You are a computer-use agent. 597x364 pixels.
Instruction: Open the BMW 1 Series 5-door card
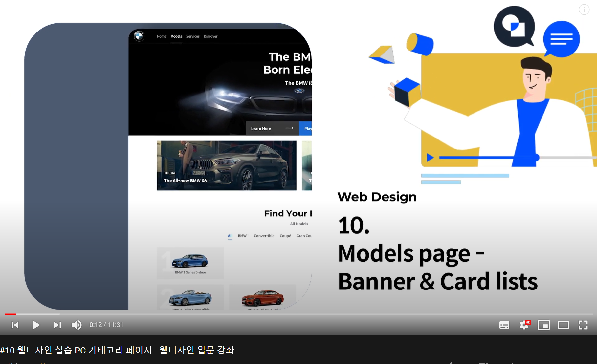click(x=190, y=263)
